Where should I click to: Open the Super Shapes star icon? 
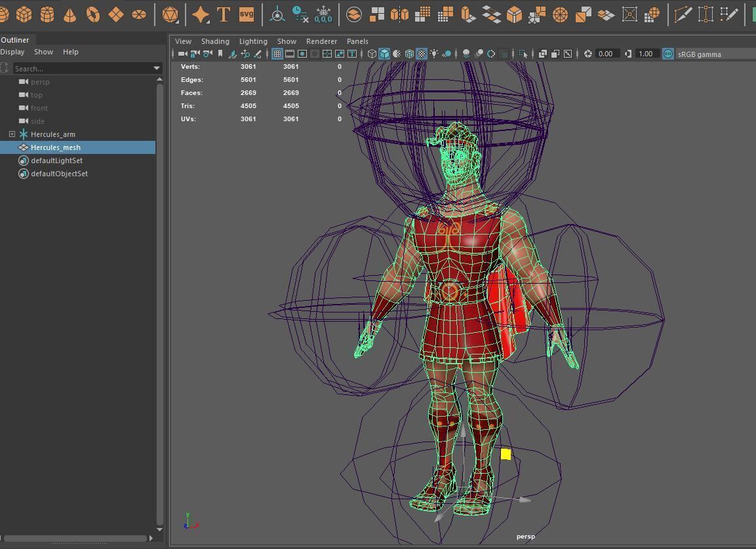click(x=201, y=15)
